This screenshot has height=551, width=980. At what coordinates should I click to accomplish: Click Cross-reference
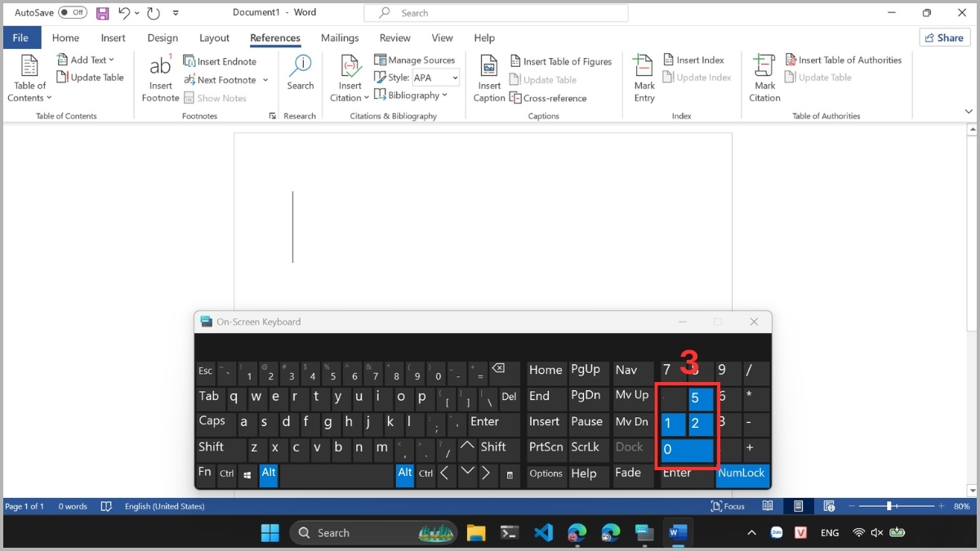click(x=548, y=98)
